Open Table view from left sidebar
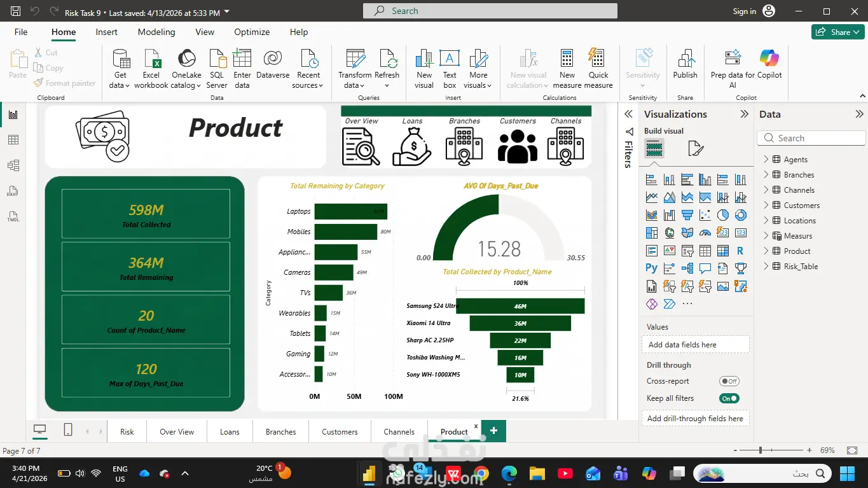Screen dimensions: 868x488 pyautogui.click(x=13, y=140)
